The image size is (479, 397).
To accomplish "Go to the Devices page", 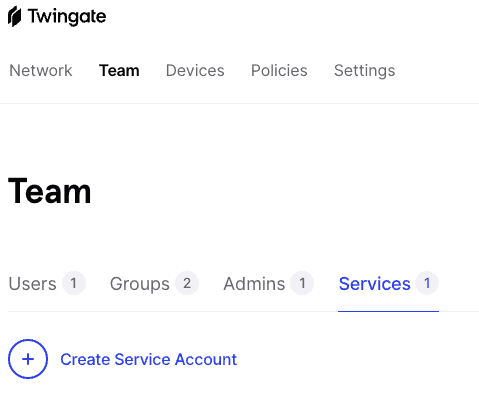I will pos(195,70).
